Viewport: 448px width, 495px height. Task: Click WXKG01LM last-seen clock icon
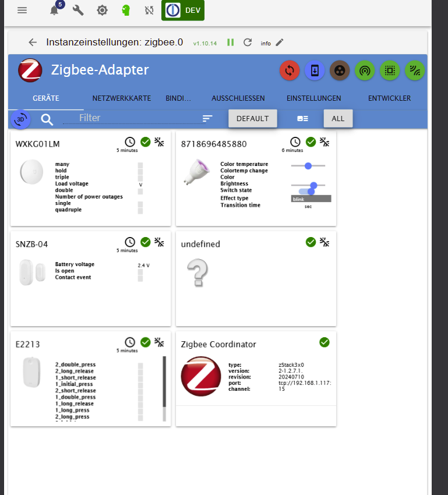(x=130, y=142)
